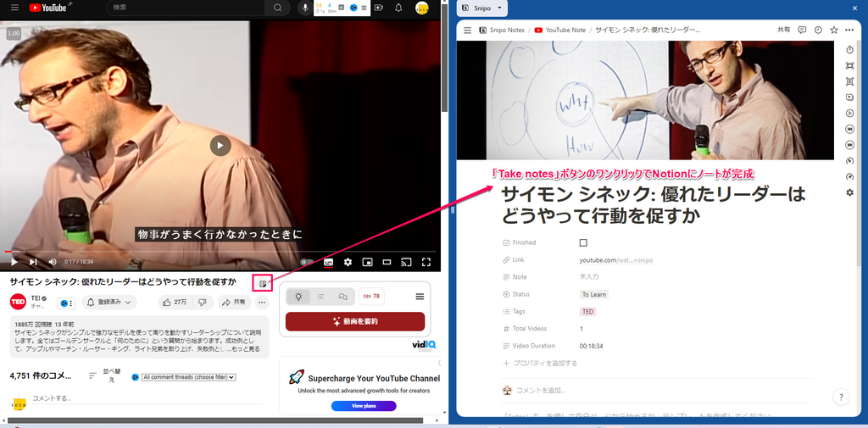Mute the video volume
Image resolution: width=868 pixels, height=428 pixels.
click(x=53, y=262)
